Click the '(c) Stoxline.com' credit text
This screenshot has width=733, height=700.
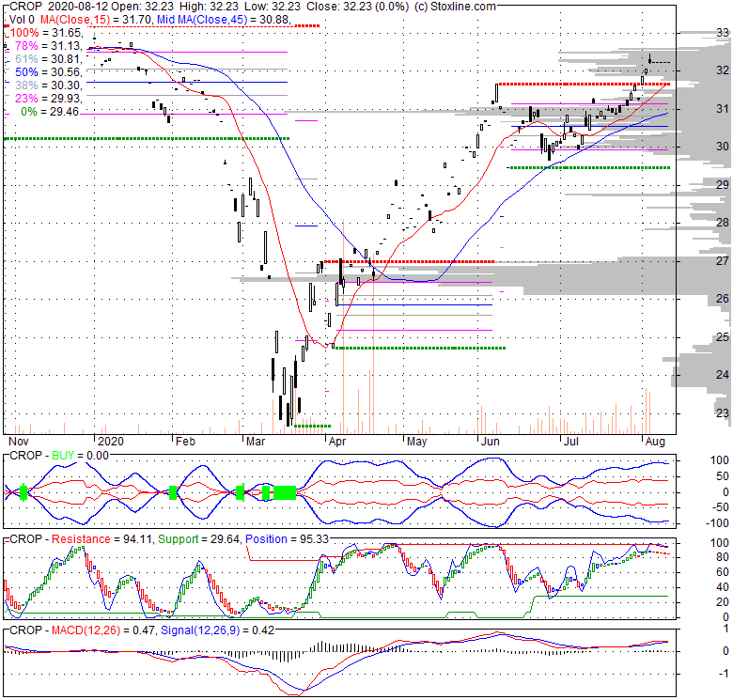(456, 7)
